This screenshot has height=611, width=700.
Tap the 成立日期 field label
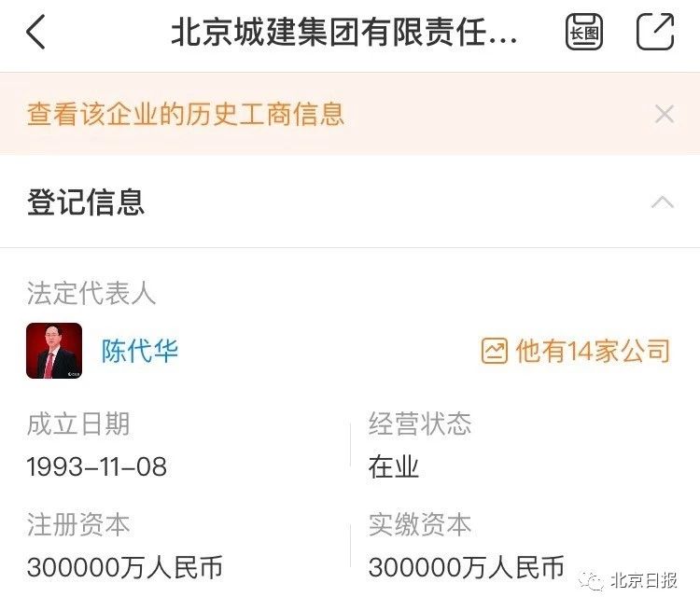78,424
